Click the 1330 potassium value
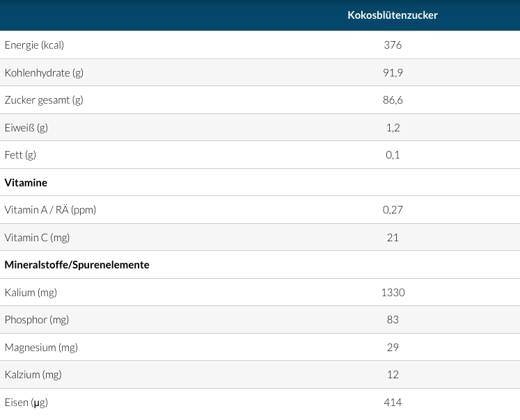The image size is (520, 420). (x=393, y=293)
